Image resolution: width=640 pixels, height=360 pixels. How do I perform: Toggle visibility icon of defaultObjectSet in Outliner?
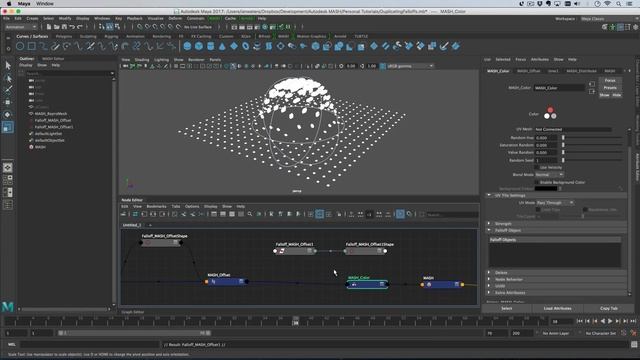(x=31, y=140)
